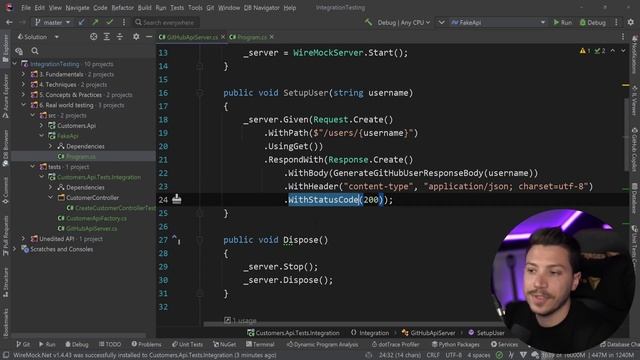Click the build hammer icon
Image resolution: width=640 pixels, height=360 pixels.
[x=369, y=22]
